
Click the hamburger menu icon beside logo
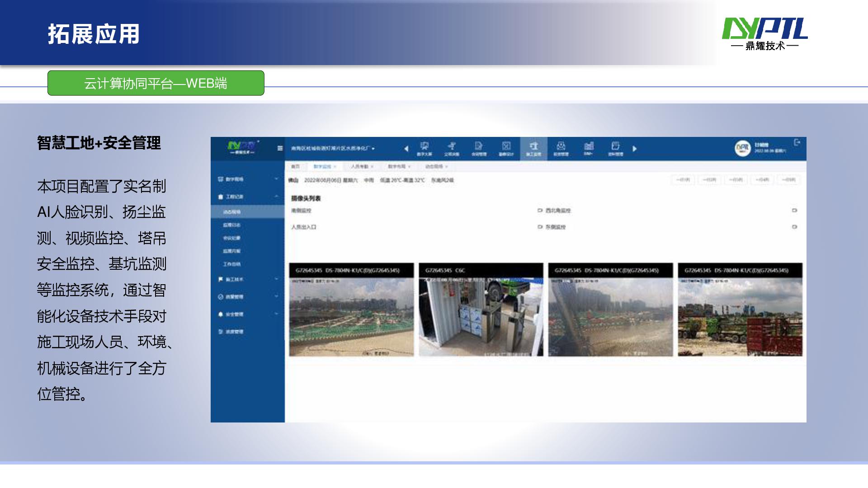[x=280, y=148]
